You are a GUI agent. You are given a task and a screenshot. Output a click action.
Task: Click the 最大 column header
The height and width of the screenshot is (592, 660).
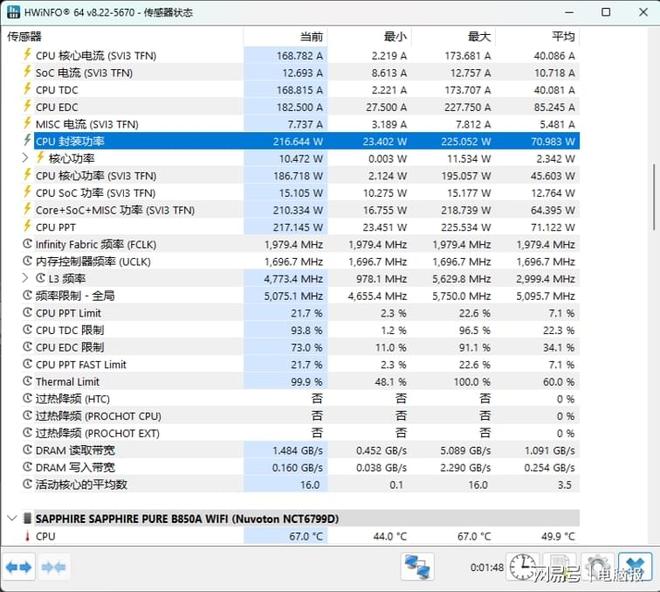(x=454, y=37)
